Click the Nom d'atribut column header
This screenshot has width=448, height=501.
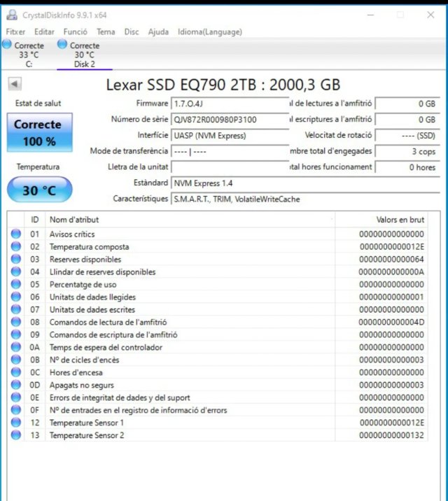[x=190, y=220]
